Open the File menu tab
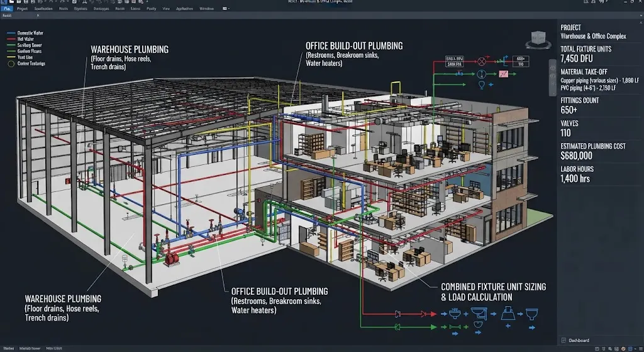644x352 pixels. tap(7, 8)
